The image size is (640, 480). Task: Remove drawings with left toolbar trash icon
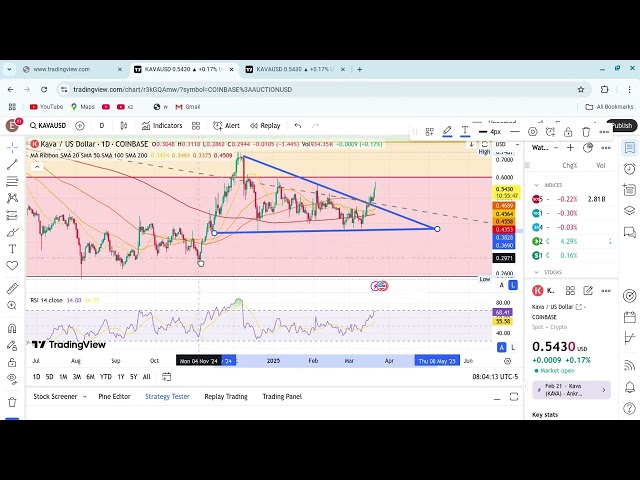tap(12, 402)
